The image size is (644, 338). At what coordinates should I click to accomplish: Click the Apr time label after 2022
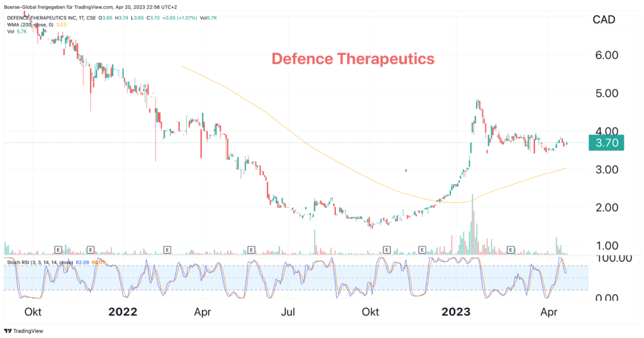point(203,312)
